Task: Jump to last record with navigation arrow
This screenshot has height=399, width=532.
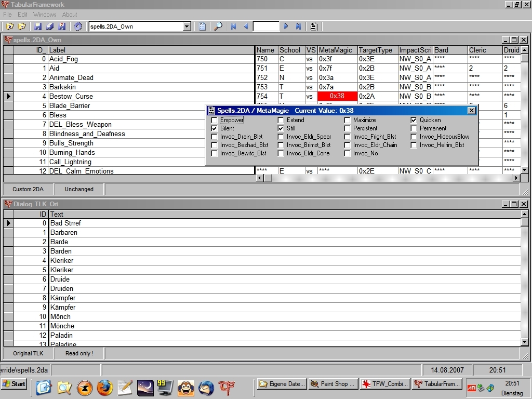Action: coord(298,26)
